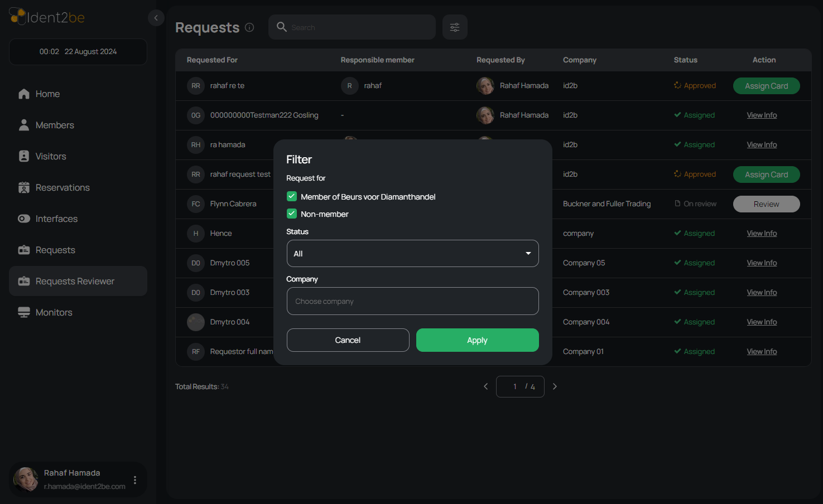Apply the filter settings
The width and height of the screenshot is (823, 504).
click(478, 340)
